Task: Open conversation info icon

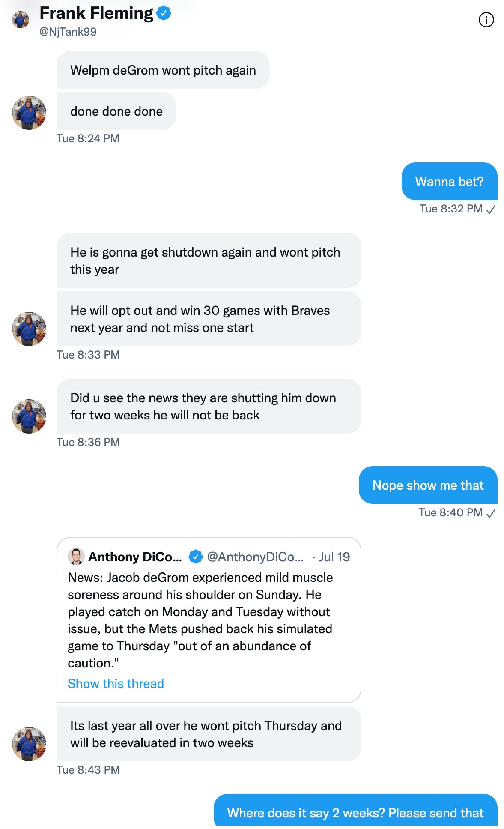Action: (486, 20)
